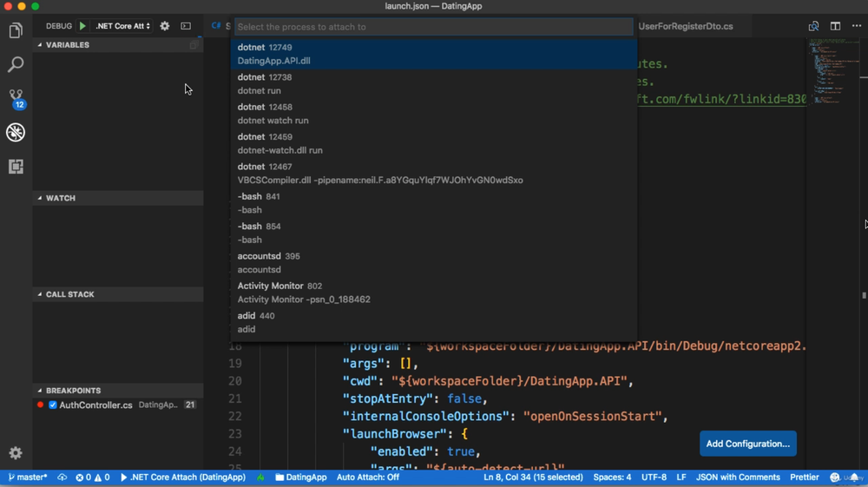
Task: Select dotnet 12467 VBCSCompiler.dll process
Action: pyautogui.click(x=433, y=174)
